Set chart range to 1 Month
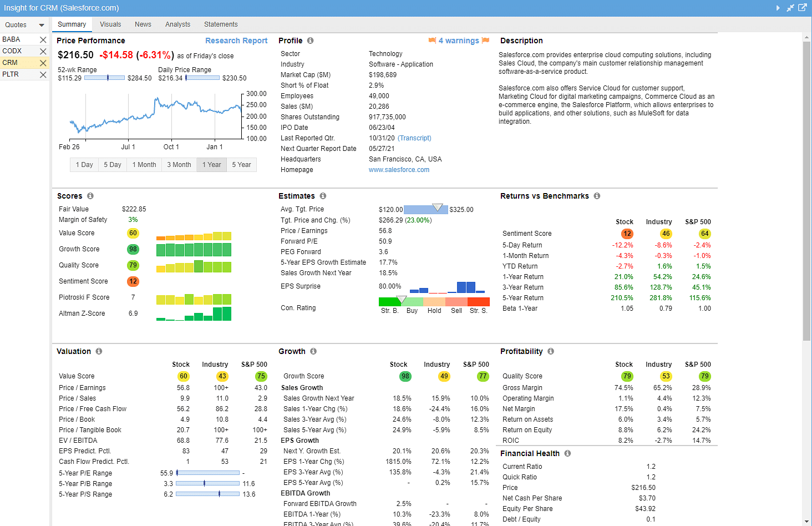Viewport: 812px width, 526px height. (144, 165)
